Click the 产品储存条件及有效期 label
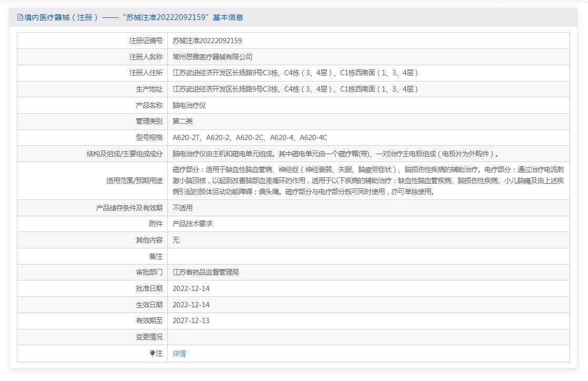This screenshot has width=588, height=381. [x=129, y=208]
